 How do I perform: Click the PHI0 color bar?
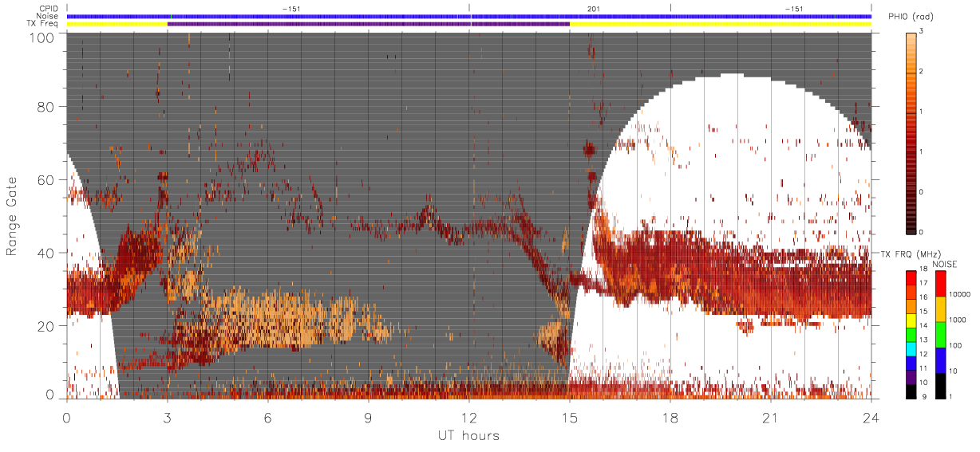point(913,132)
